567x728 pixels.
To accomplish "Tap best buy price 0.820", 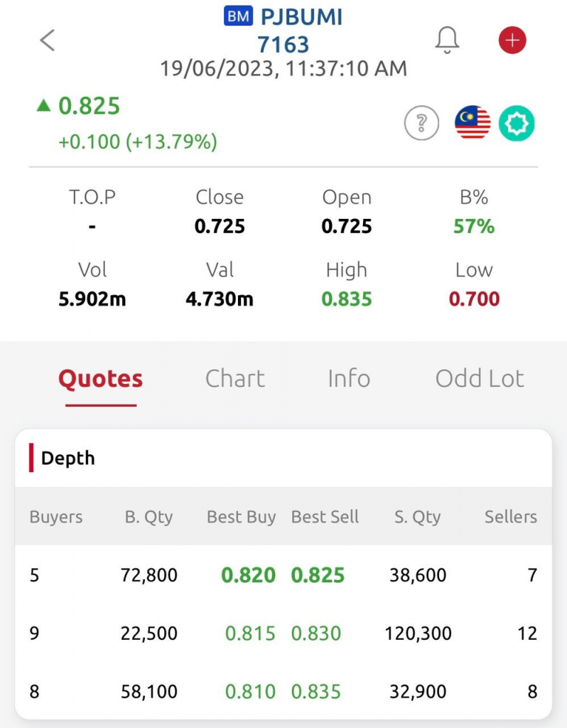I will coord(249,575).
